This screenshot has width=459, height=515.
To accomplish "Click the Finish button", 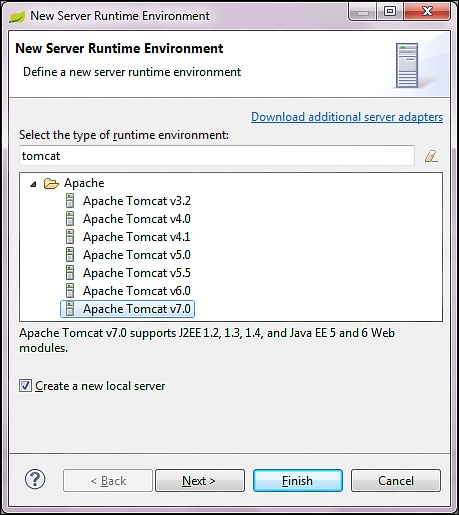I will (298, 481).
